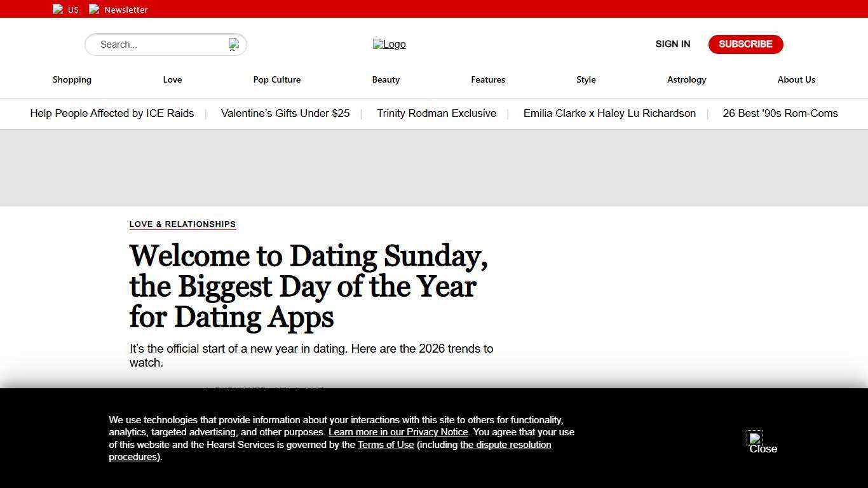Click the search magnifier icon
The image size is (868, 488).
pos(233,44)
